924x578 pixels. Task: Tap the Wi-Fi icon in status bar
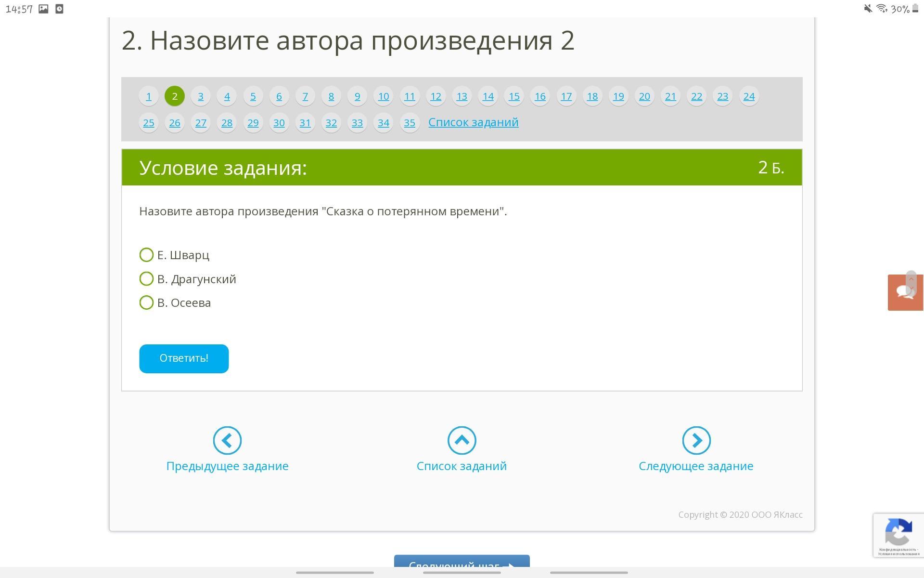(882, 9)
